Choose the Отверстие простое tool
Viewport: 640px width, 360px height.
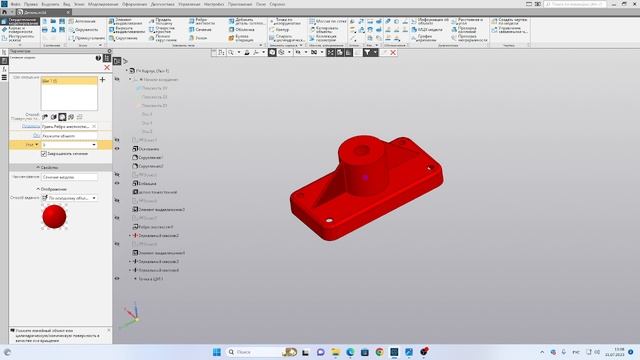click(x=162, y=29)
